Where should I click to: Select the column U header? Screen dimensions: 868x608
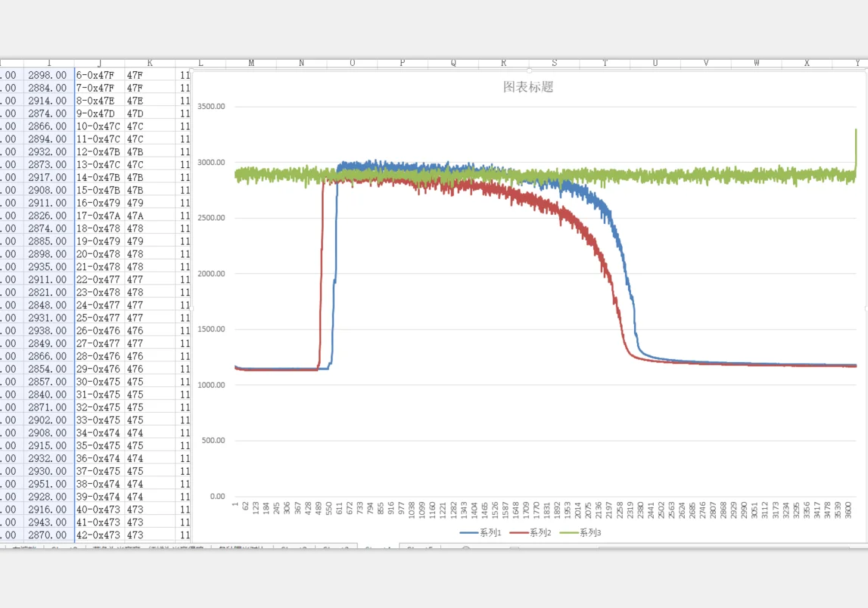(x=655, y=63)
